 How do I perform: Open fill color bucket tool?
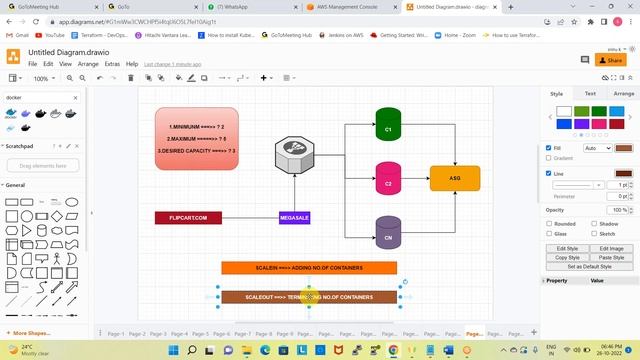(179, 78)
